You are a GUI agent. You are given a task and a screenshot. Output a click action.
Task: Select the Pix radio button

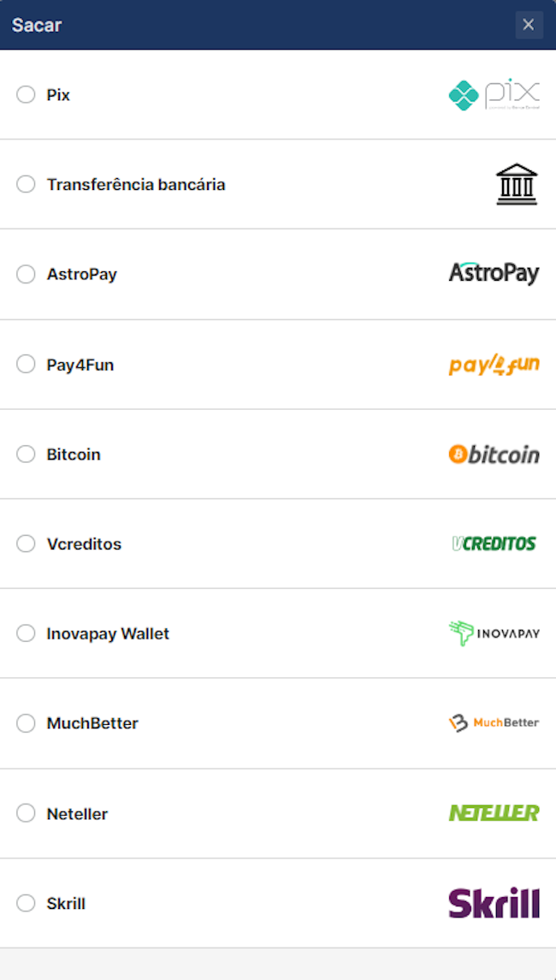26,95
